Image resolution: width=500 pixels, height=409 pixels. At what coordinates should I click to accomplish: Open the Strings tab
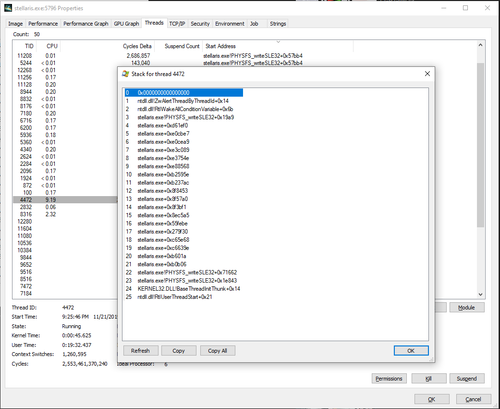click(x=278, y=24)
